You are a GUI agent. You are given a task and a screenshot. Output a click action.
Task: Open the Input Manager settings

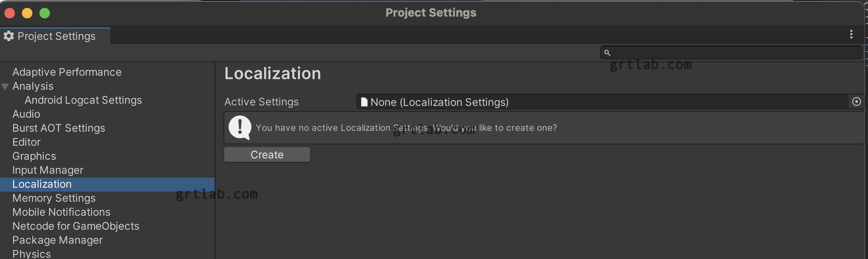pos(48,170)
